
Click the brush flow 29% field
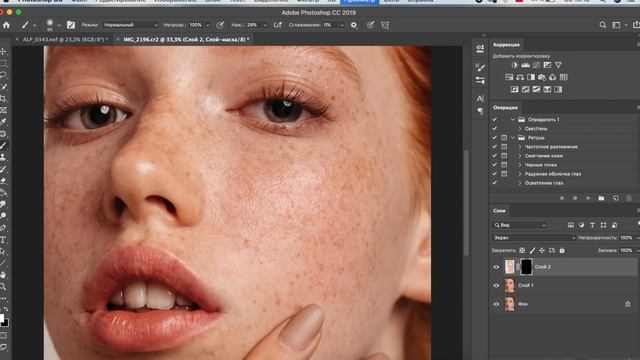point(253,25)
